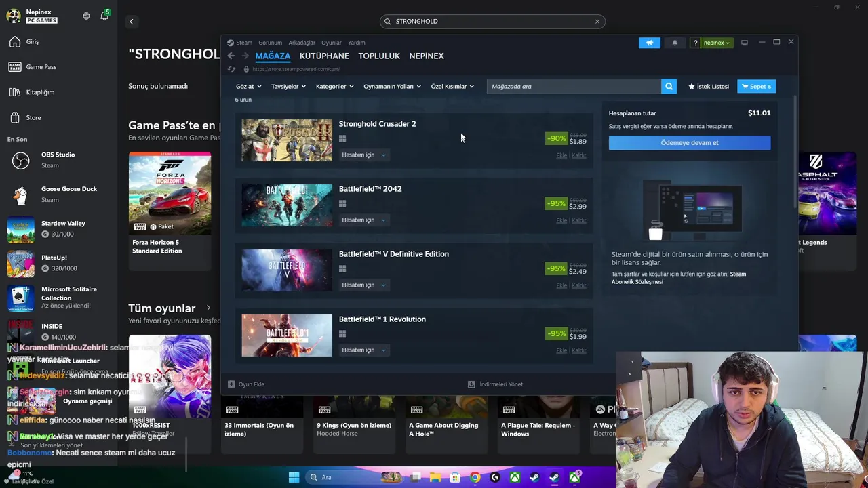Expand Göz at dropdown in Steam store

248,86
